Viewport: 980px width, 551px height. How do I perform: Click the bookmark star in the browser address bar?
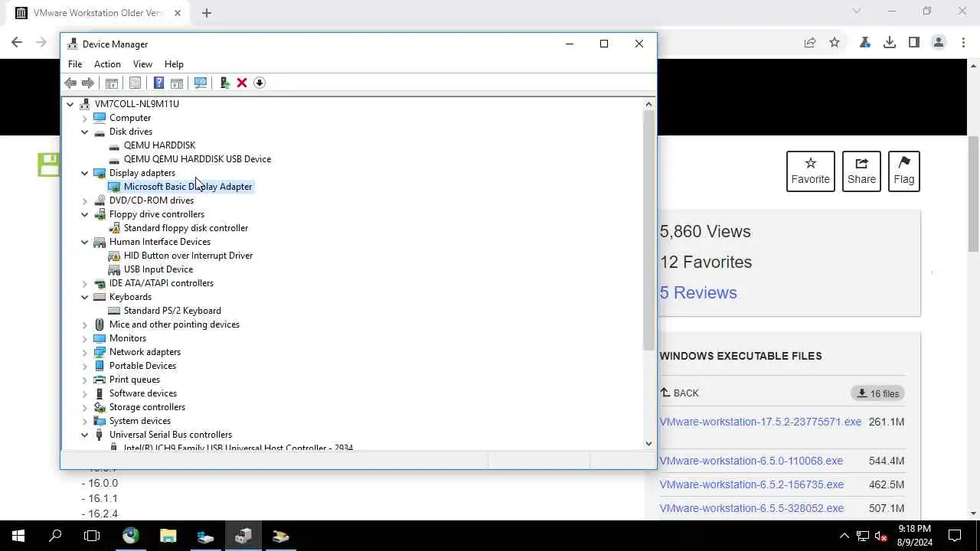click(x=835, y=43)
